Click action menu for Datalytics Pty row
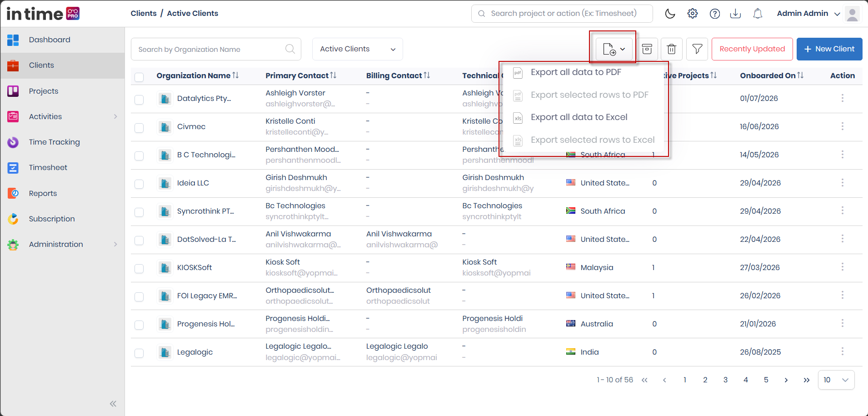The image size is (868, 416). point(843,98)
